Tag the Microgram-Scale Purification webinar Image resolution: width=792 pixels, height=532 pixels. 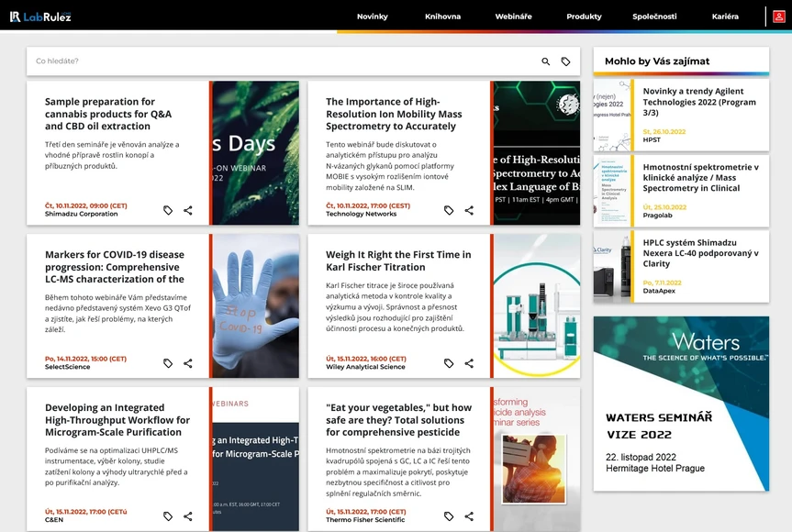click(x=168, y=516)
